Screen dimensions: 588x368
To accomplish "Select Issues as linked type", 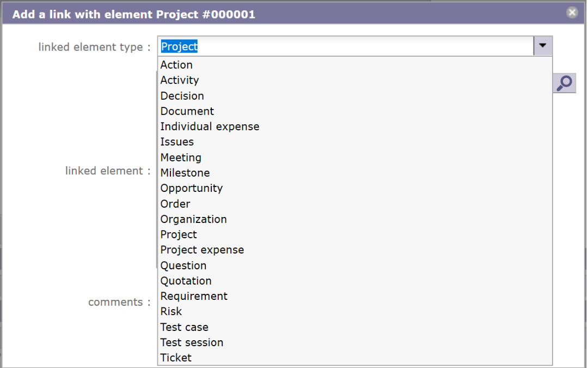I will tap(177, 142).
